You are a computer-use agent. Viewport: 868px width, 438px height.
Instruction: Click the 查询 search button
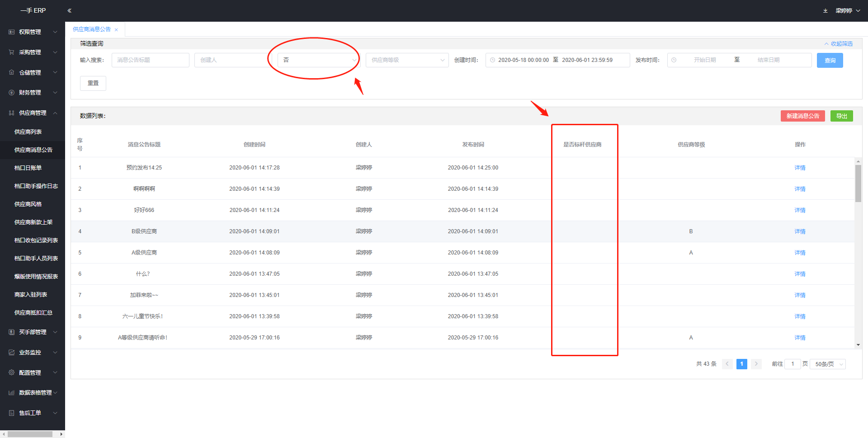point(830,61)
